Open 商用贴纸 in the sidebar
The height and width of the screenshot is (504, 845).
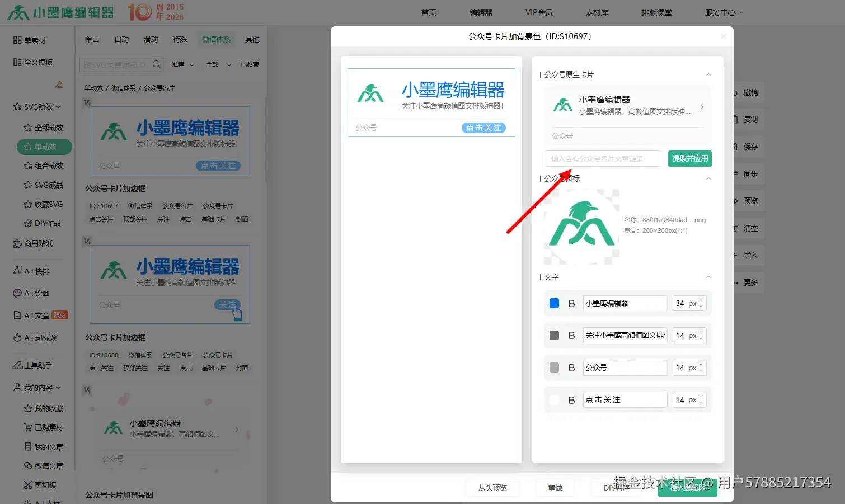tap(32, 243)
